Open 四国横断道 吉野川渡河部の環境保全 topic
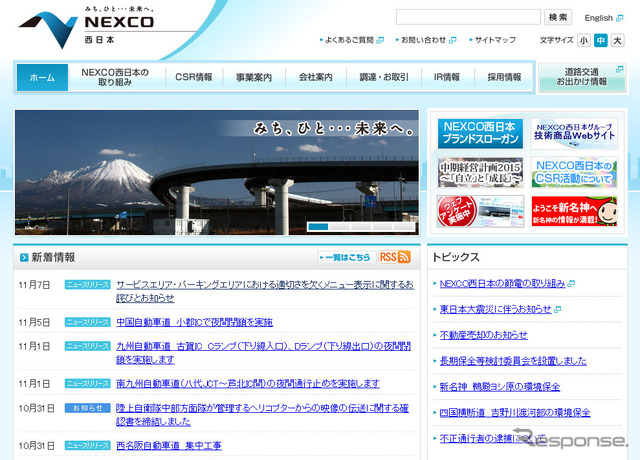 pos(515,412)
